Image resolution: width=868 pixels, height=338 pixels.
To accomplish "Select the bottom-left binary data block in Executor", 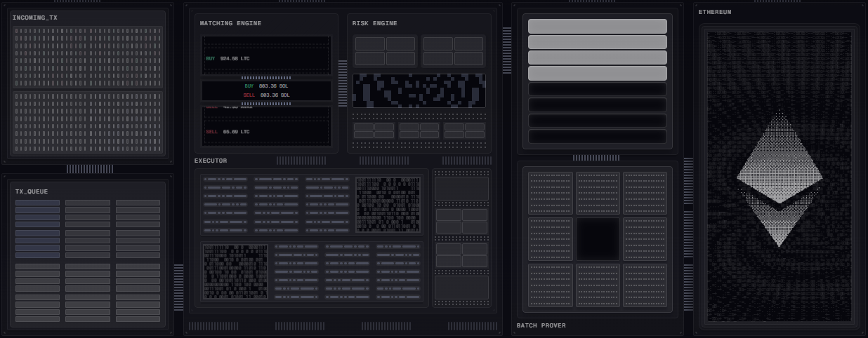I will pos(235,271).
